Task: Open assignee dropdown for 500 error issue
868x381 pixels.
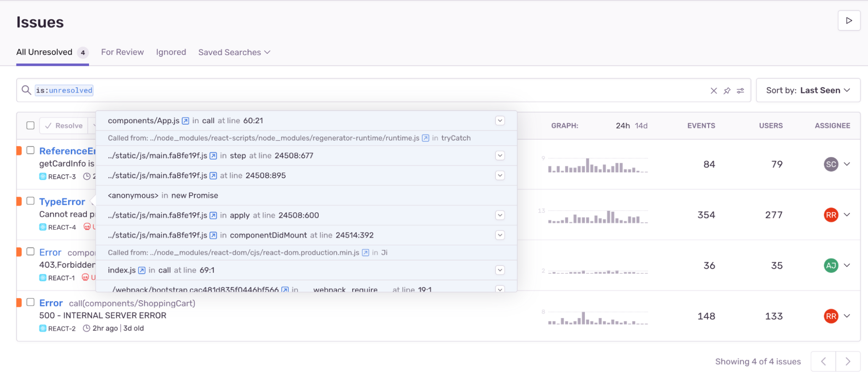Action: click(x=847, y=316)
